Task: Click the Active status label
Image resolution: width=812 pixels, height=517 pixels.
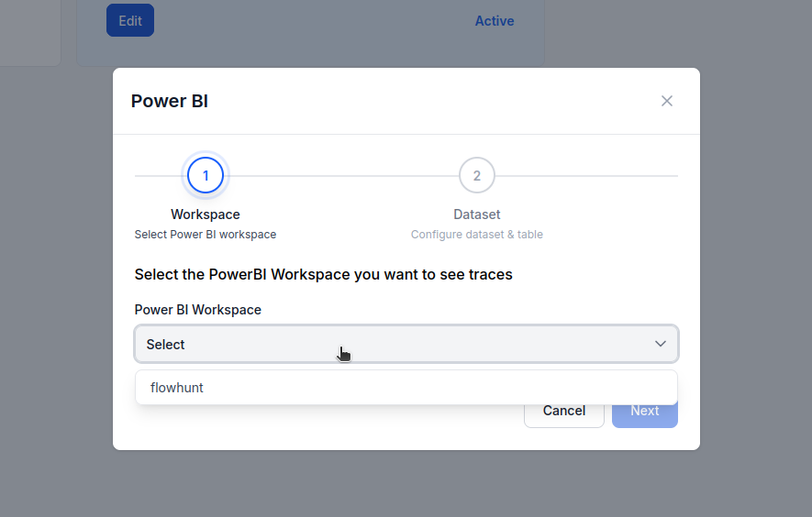Action: coord(494,21)
